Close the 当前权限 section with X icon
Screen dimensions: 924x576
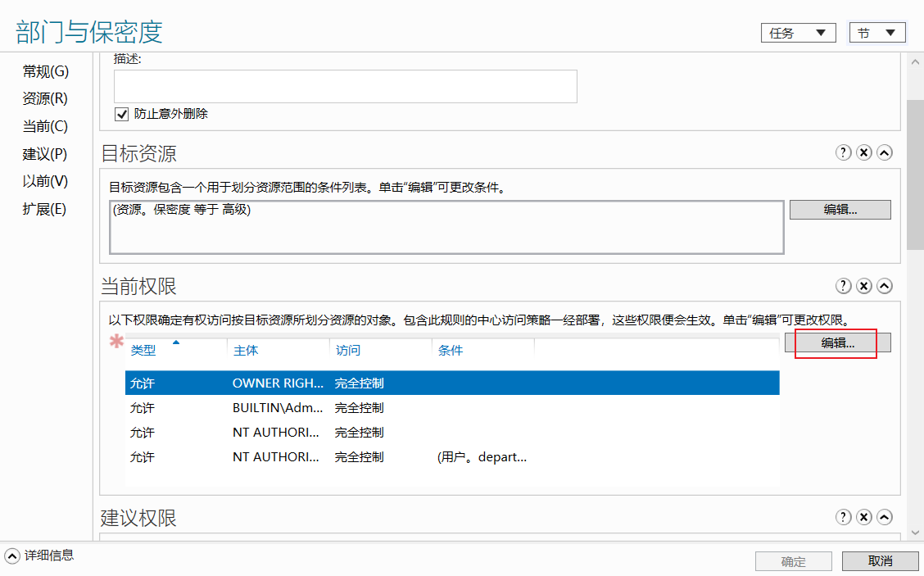864,286
